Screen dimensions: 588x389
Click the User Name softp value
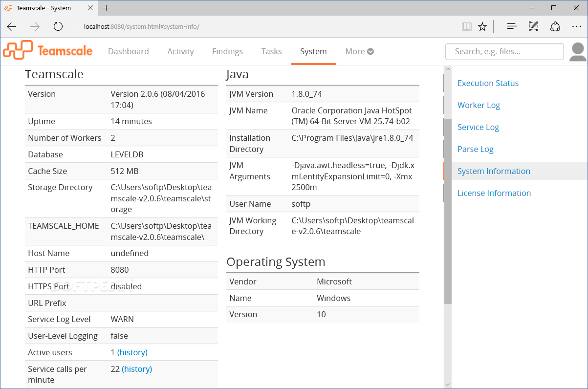pyautogui.click(x=301, y=204)
